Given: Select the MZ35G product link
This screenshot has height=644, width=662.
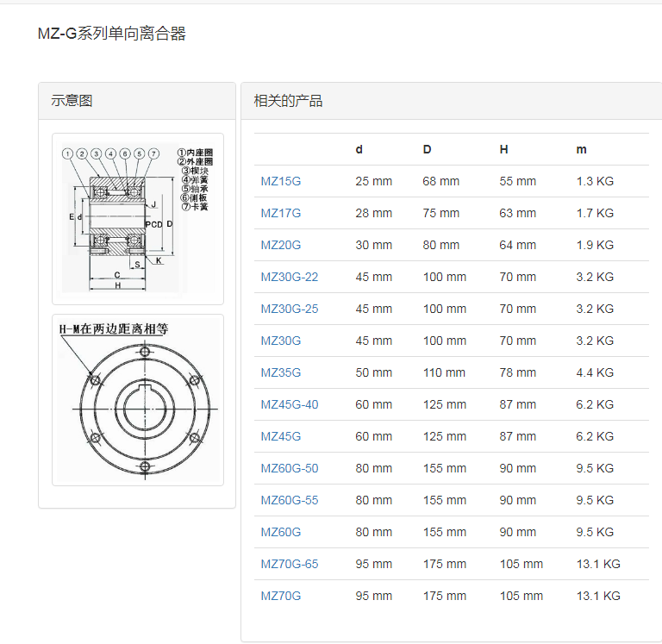Looking at the screenshot, I should pyautogui.click(x=280, y=372).
